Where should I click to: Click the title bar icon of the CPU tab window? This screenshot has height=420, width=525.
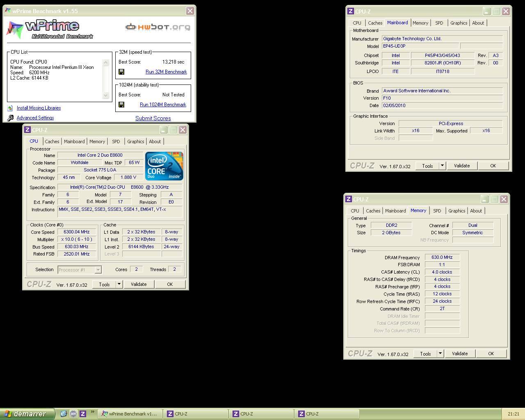tap(27, 130)
